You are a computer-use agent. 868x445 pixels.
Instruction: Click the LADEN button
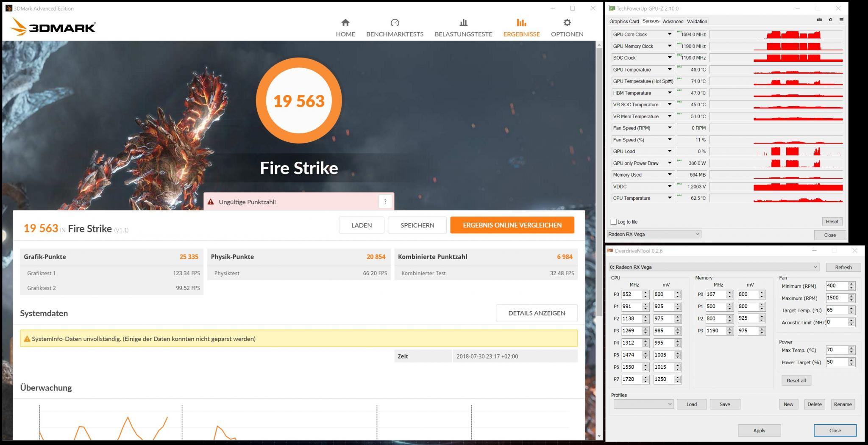click(362, 225)
